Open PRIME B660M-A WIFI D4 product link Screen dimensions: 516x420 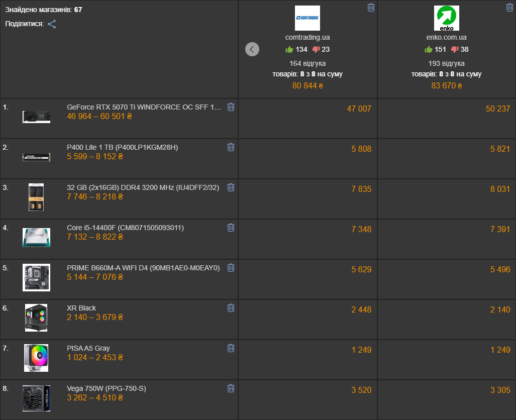(x=143, y=268)
